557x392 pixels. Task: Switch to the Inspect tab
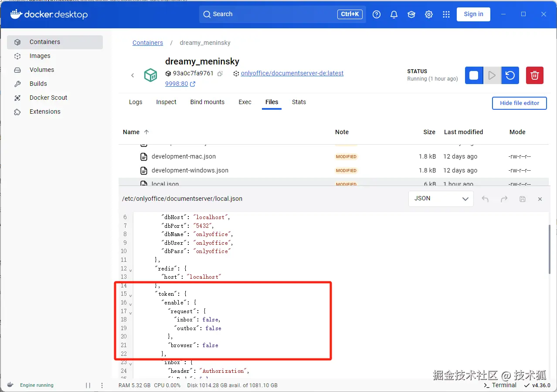point(166,102)
